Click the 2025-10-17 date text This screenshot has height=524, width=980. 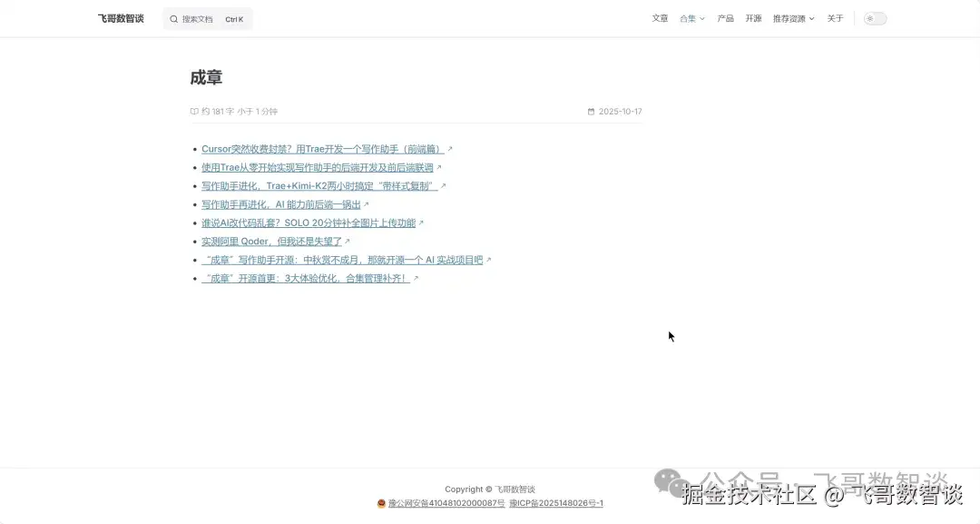click(x=620, y=112)
